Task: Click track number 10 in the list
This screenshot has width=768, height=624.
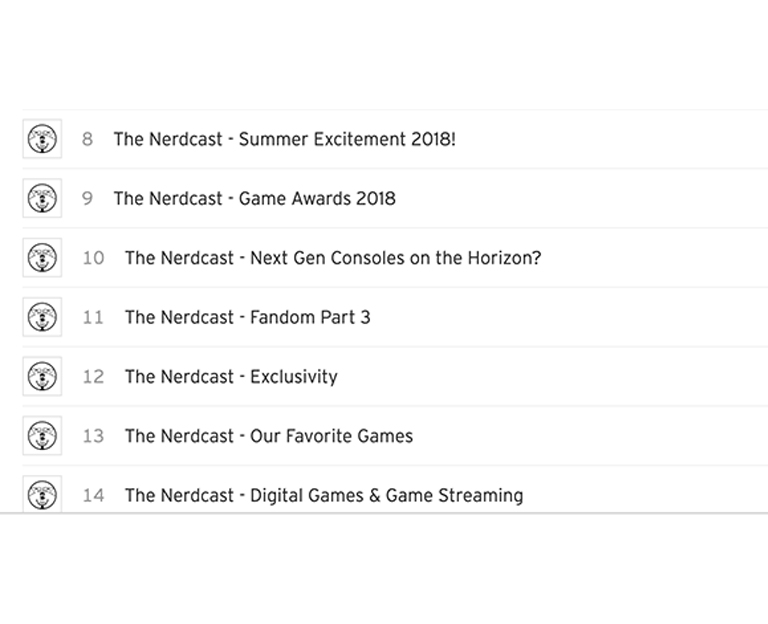Action: [93, 258]
